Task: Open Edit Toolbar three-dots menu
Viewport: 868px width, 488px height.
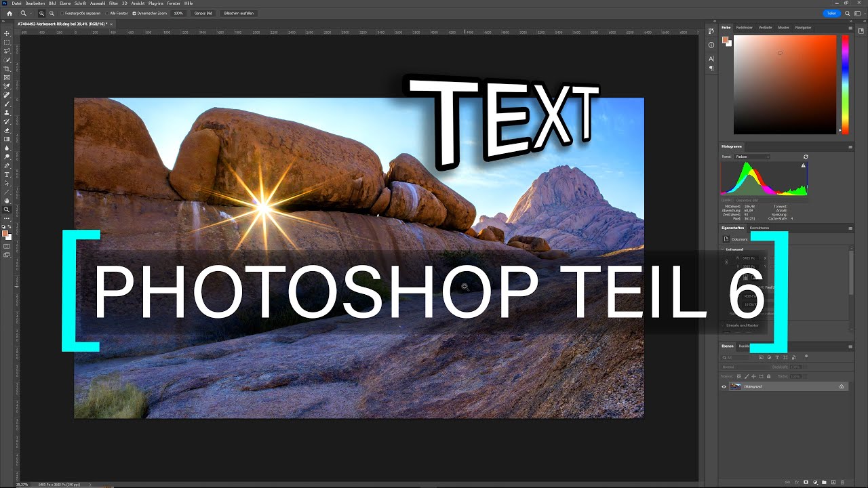Action: (x=7, y=218)
